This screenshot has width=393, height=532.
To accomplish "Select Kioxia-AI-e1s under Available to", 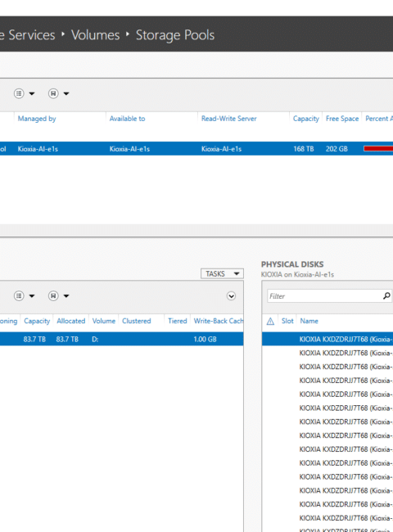I will point(129,149).
